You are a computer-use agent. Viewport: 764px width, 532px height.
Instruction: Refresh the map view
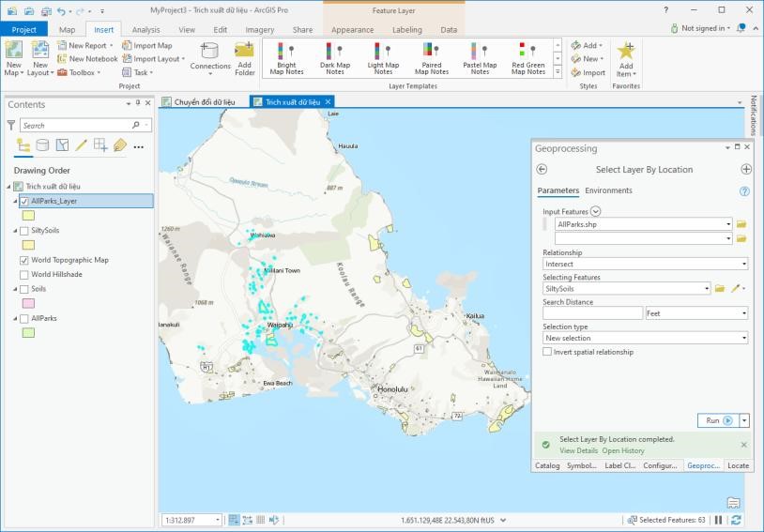(x=736, y=520)
